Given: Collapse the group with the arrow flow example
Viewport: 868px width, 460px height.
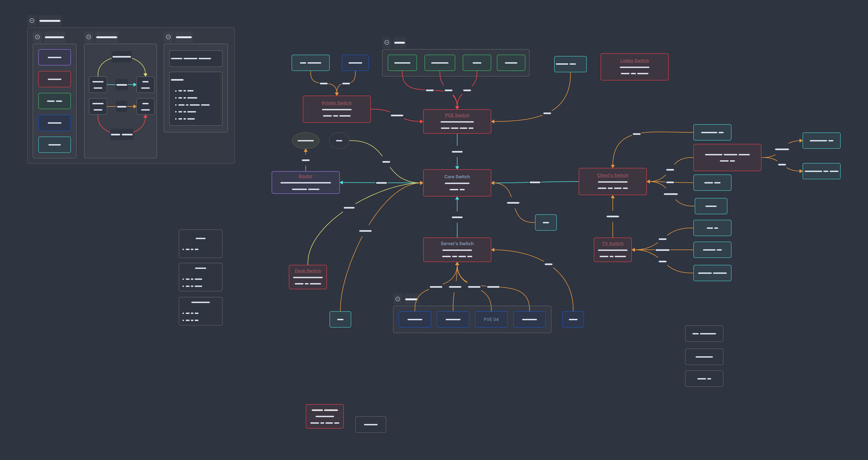Looking at the screenshot, I should point(89,37).
